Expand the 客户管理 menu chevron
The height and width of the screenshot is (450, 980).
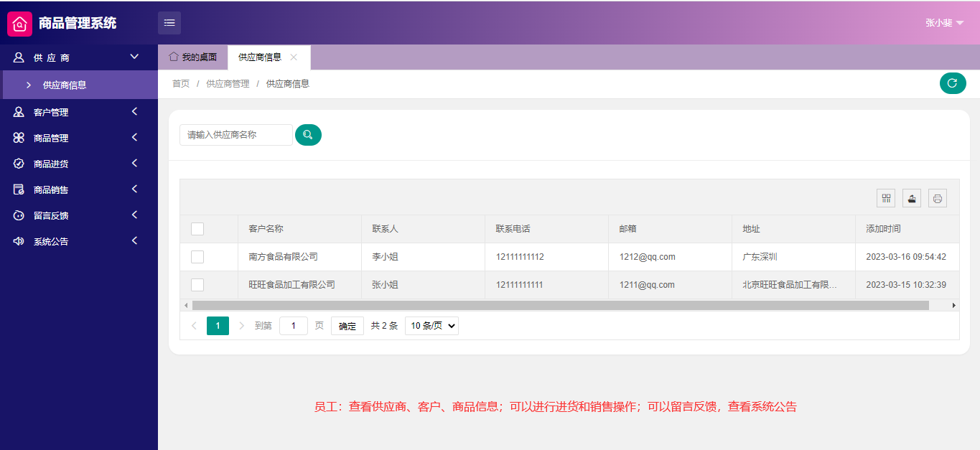(134, 111)
